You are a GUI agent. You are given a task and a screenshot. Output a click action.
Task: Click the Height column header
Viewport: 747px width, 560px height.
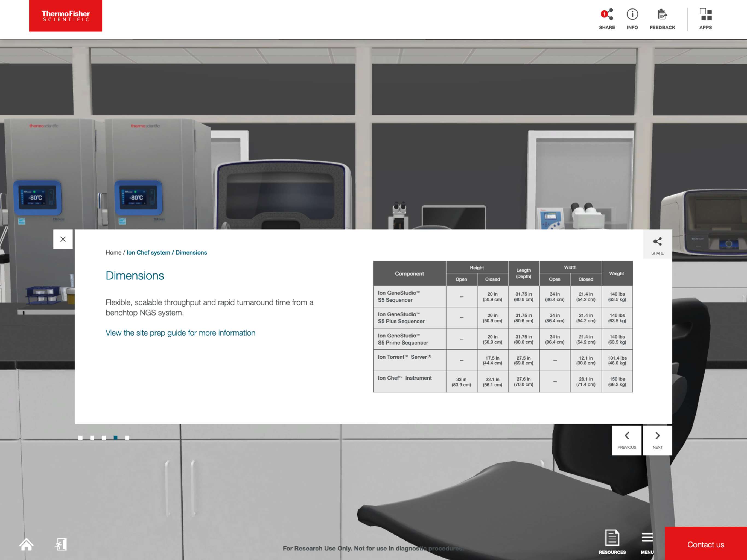coord(477,267)
